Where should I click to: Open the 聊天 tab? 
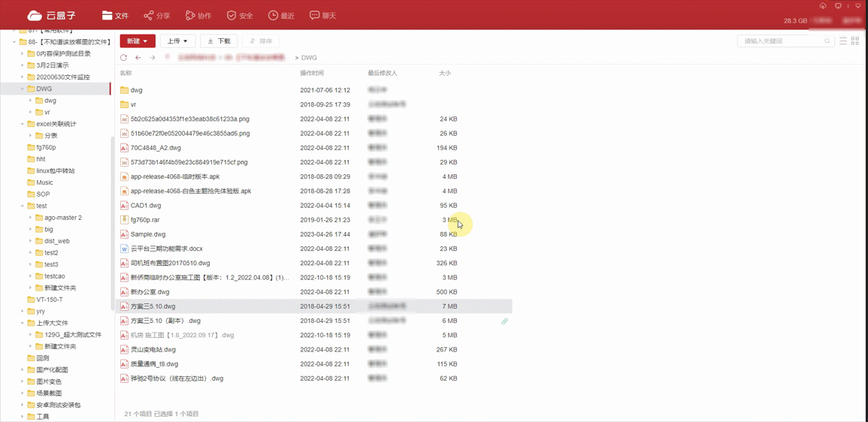pos(322,16)
